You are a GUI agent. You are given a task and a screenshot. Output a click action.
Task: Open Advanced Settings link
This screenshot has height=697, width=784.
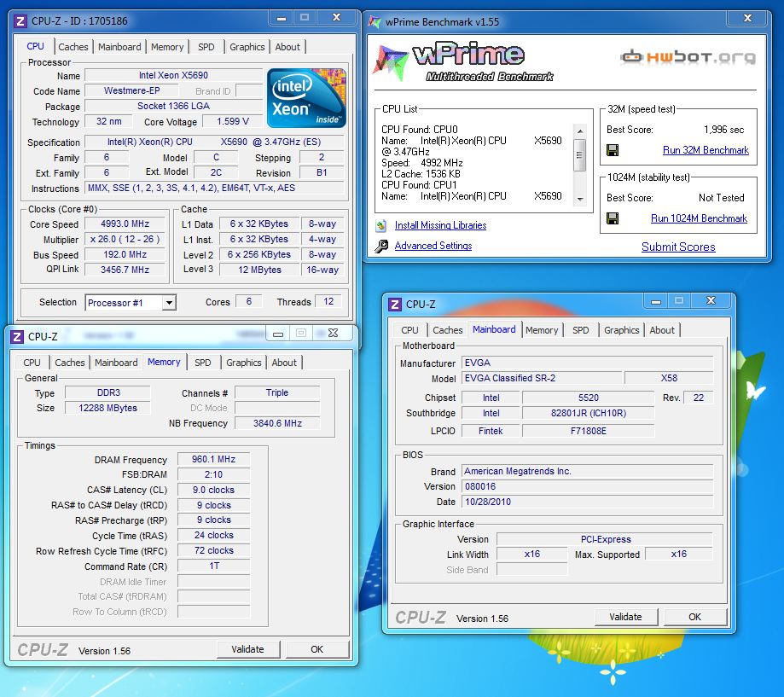click(x=433, y=246)
